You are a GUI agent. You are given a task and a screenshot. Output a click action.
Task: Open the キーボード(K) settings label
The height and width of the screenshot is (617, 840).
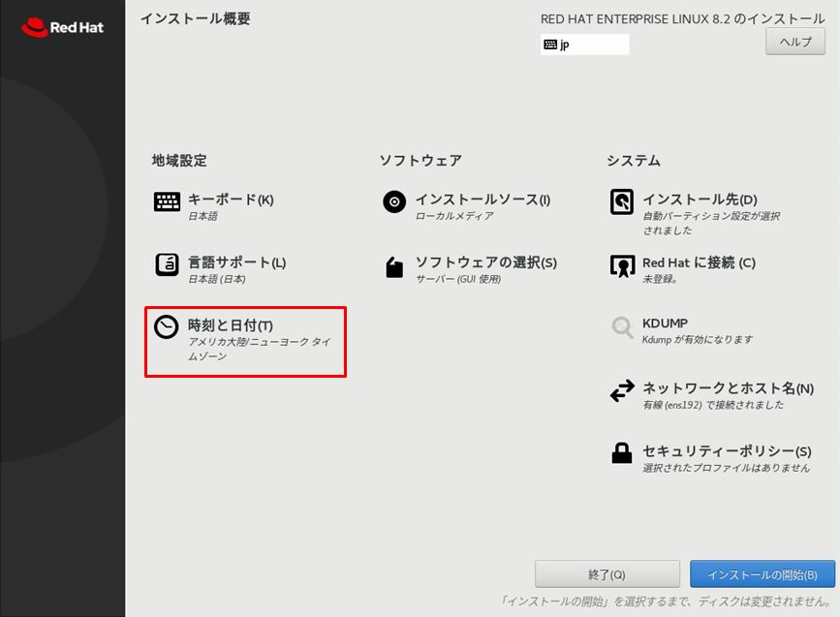click(231, 200)
